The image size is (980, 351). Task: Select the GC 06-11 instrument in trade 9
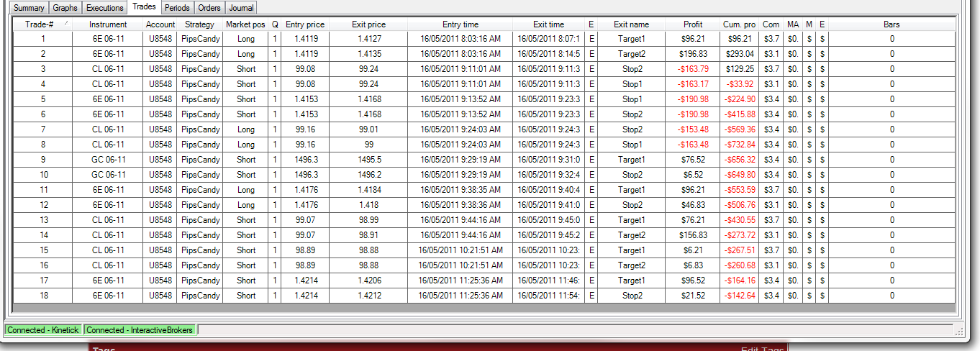coord(108,160)
